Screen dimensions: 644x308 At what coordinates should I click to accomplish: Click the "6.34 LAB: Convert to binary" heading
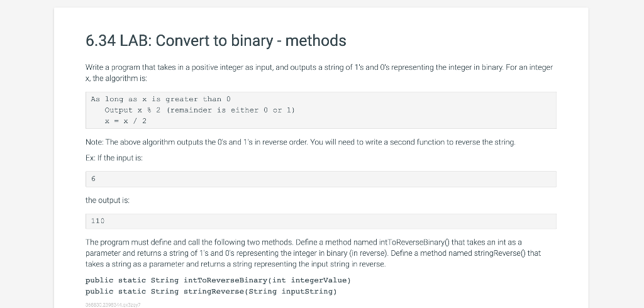pyautogui.click(x=216, y=41)
